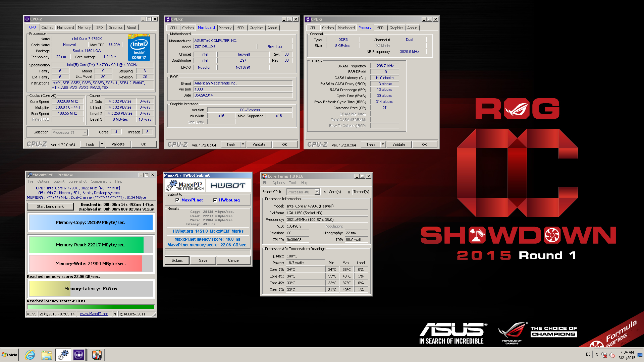Click the Memory-Latency 49.8 ns bar

[x=91, y=289]
